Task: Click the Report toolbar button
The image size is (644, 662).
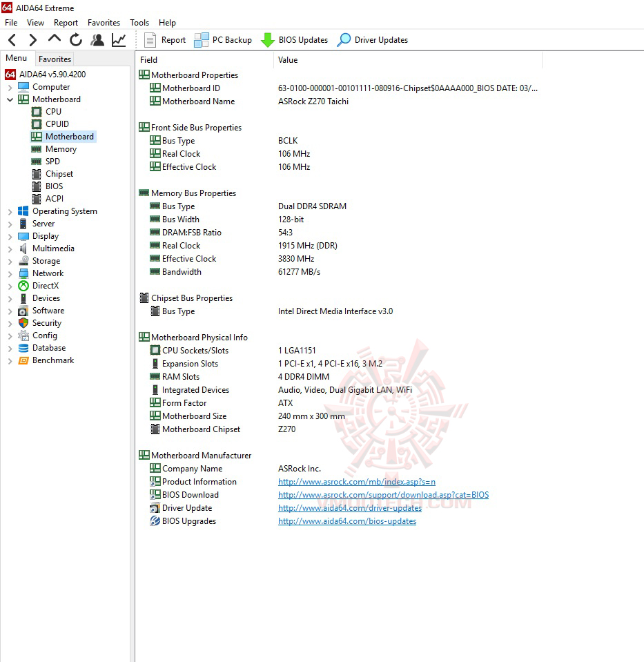Action: [x=165, y=40]
